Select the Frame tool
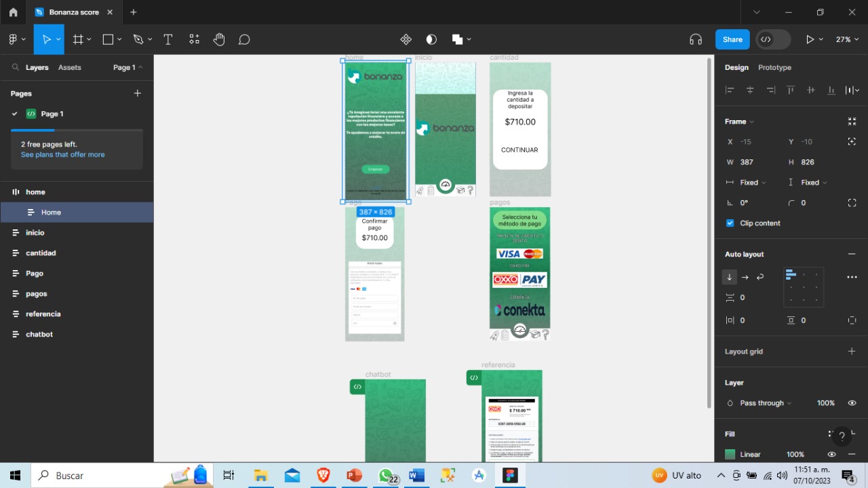 [78, 39]
